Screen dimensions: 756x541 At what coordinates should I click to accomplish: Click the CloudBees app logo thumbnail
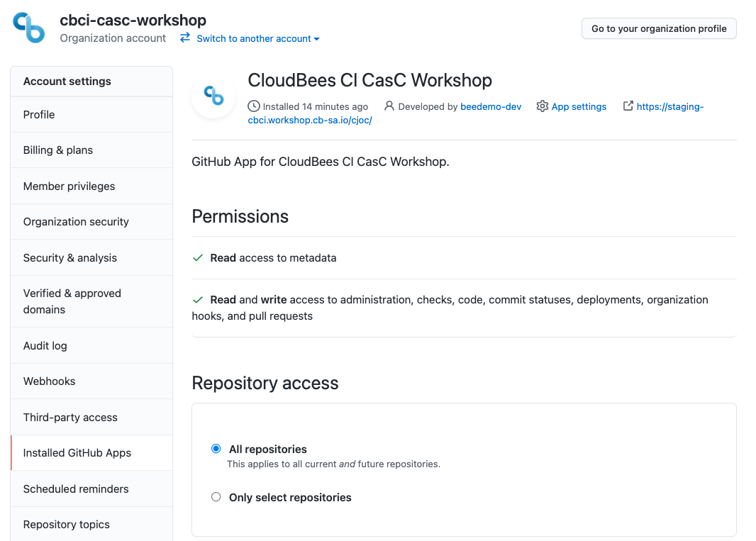pyautogui.click(x=213, y=96)
